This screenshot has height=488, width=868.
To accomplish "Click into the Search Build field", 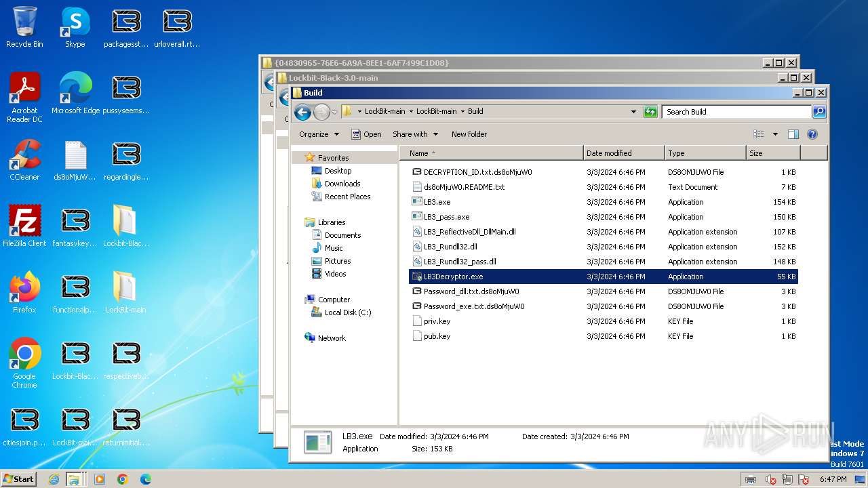I will point(736,112).
